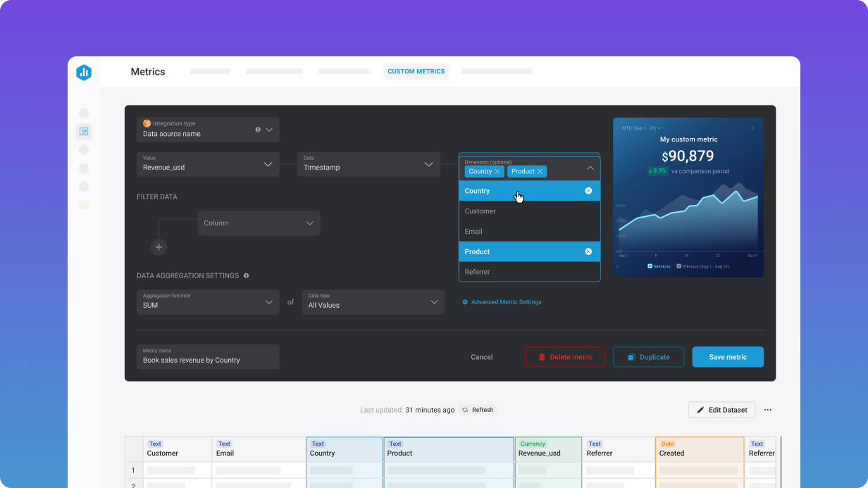Open info icon beside Data Aggregation Settings
Image resolution: width=868 pixels, height=488 pixels.
[246, 275]
